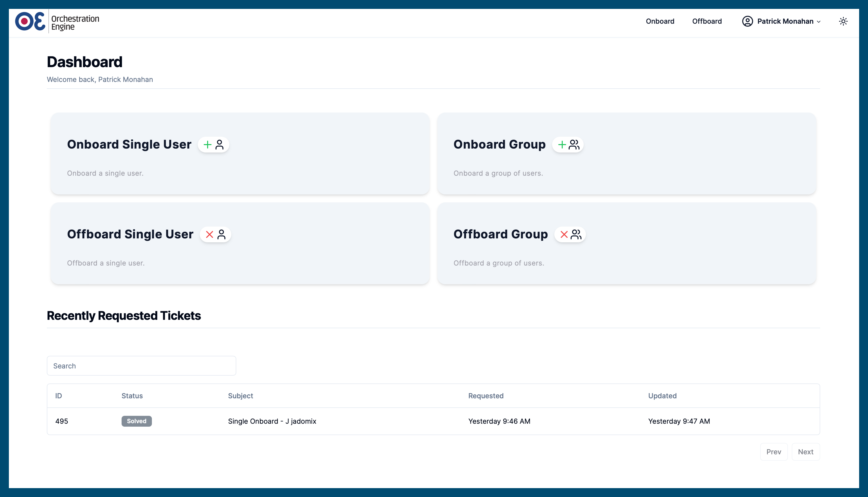
Task: Click the Next pagination button
Action: 806,452
